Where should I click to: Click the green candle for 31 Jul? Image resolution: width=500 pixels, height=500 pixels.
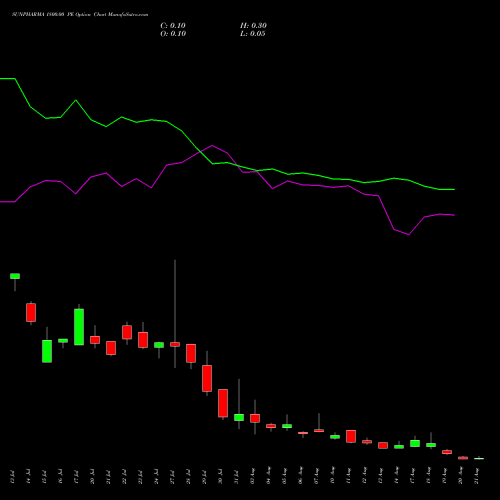[239, 417]
